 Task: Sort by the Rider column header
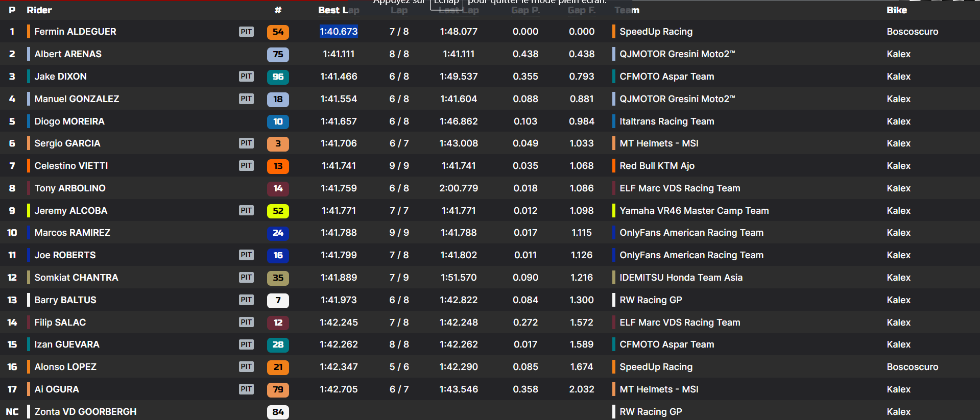39,10
